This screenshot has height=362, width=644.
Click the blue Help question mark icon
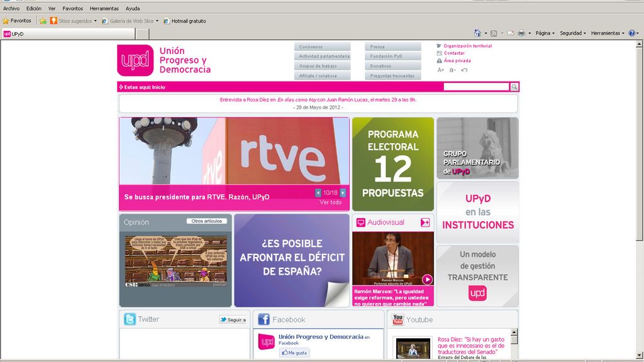[x=631, y=33]
